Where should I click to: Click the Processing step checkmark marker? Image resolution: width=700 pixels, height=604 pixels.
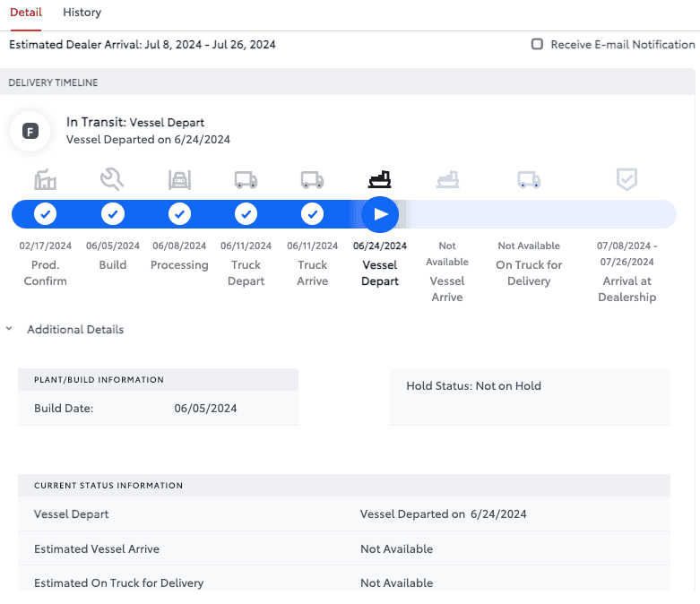179,214
